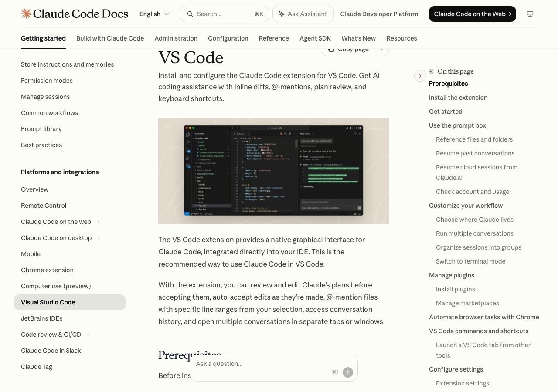Open the Permission modes page
This screenshot has height=392, width=558.
coord(47,81)
